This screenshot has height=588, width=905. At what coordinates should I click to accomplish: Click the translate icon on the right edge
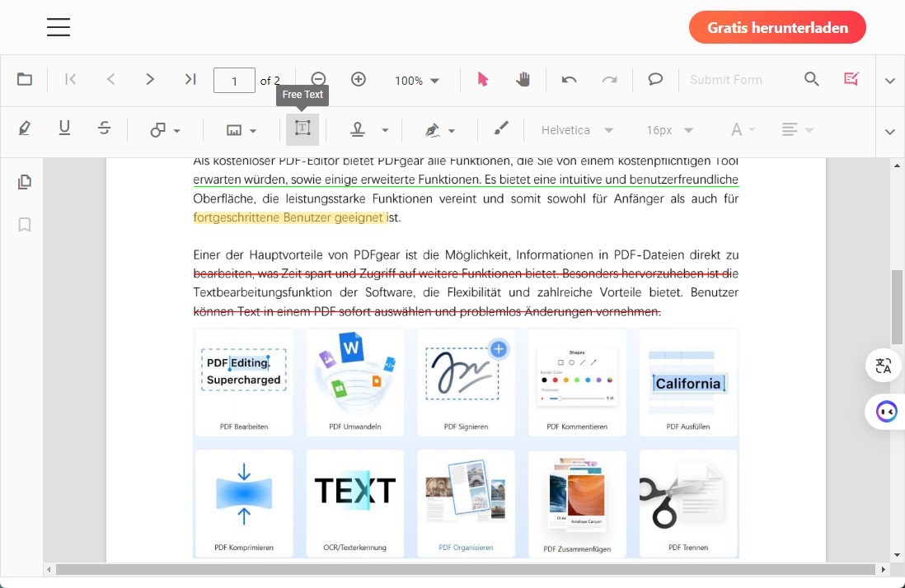point(883,366)
